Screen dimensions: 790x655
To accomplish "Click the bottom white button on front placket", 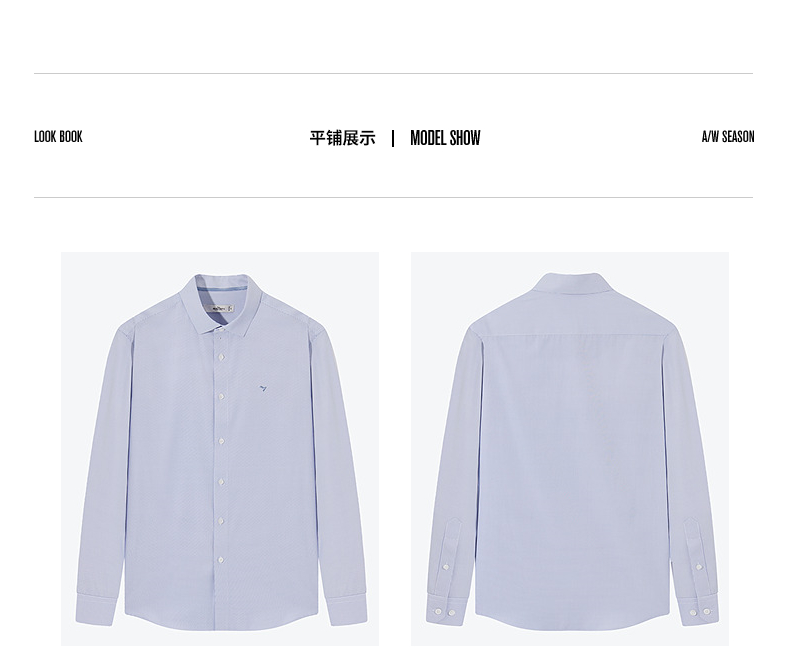I will [x=221, y=560].
